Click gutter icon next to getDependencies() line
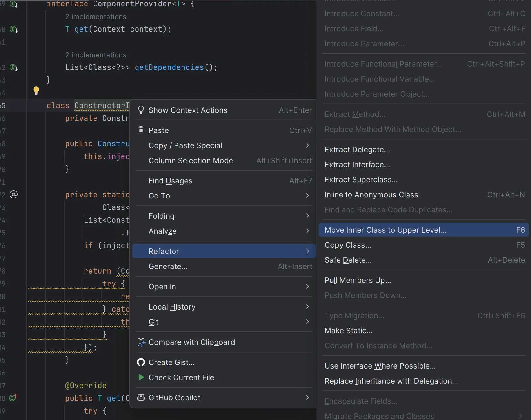This screenshot has width=531, height=420. [14, 67]
